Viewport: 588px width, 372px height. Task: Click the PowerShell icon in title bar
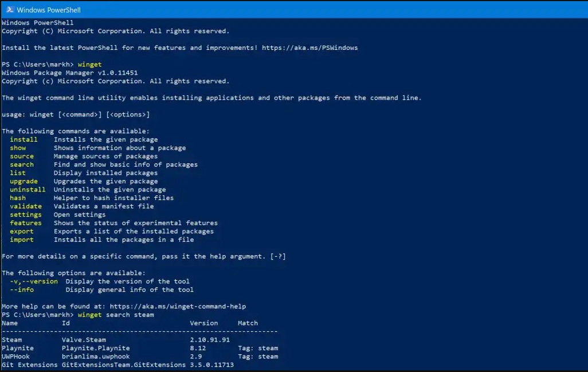pyautogui.click(x=10, y=9)
